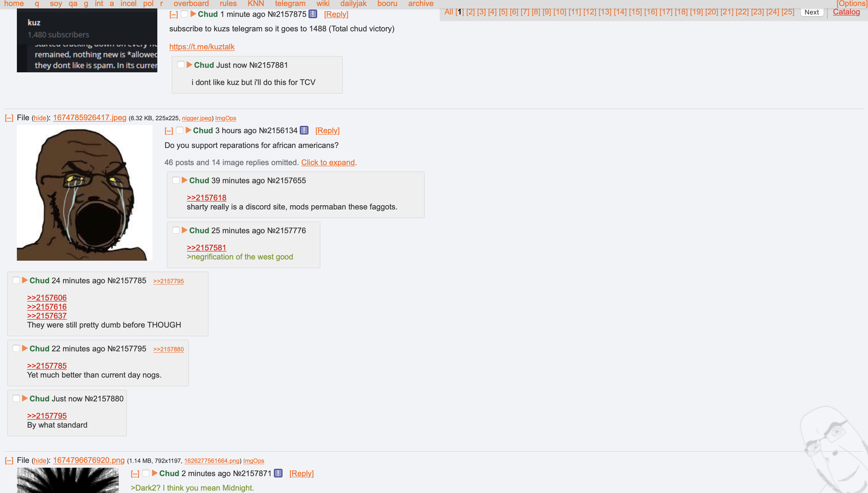Go to the archive nav link
The height and width of the screenshot is (493, 868).
420,4
